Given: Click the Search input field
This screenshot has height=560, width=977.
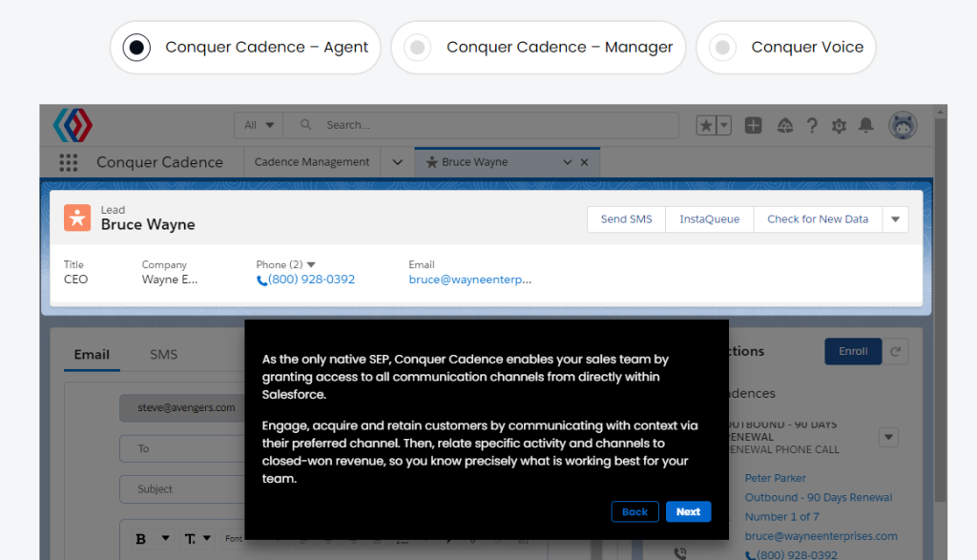Looking at the screenshot, I should pos(481,125).
